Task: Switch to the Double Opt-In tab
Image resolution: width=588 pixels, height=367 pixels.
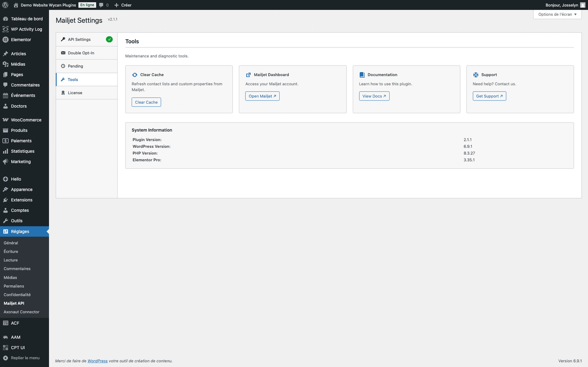Action: coord(81,53)
